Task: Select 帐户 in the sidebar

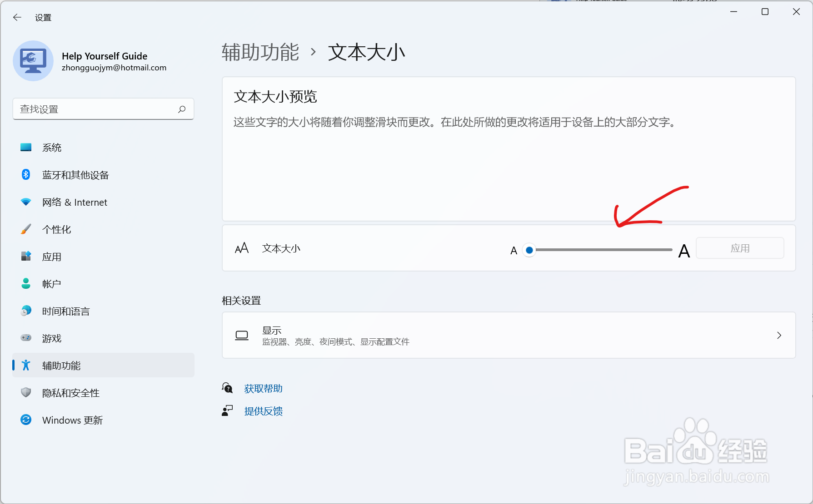Action: 103,283
